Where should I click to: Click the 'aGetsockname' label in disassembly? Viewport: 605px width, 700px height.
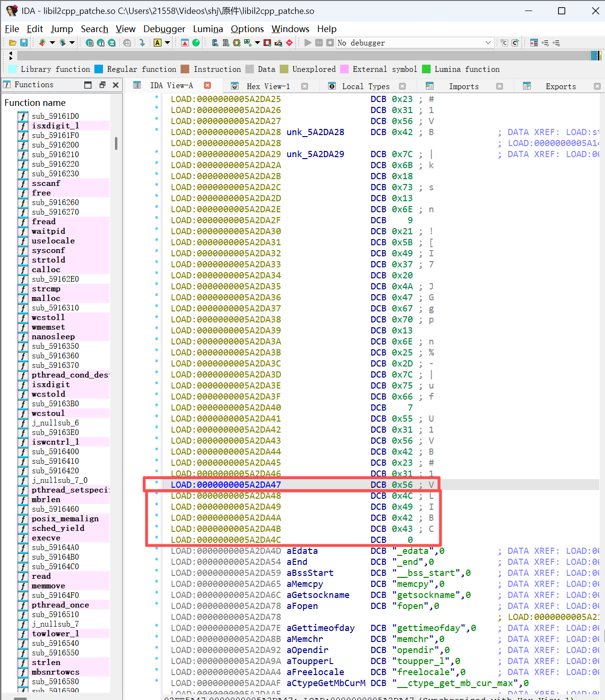click(x=318, y=595)
